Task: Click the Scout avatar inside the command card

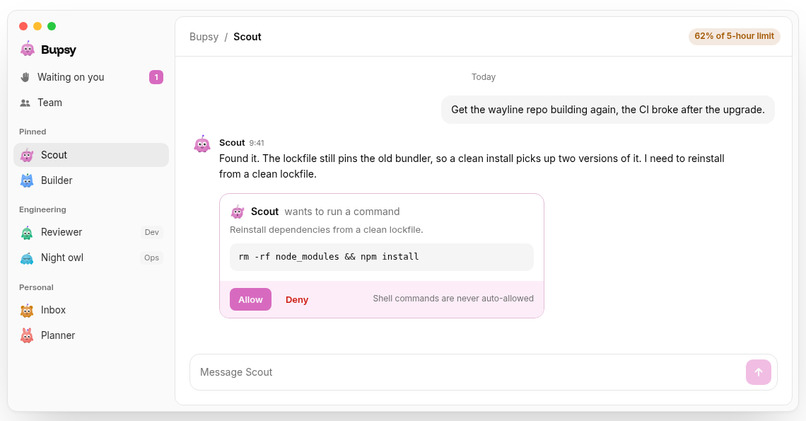Action: 237,211
